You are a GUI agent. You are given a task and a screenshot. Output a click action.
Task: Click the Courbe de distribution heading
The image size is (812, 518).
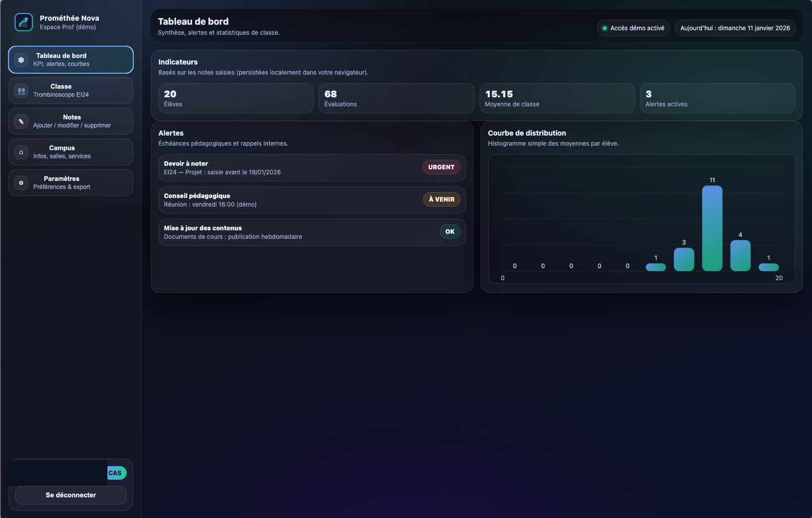coord(527,133)
